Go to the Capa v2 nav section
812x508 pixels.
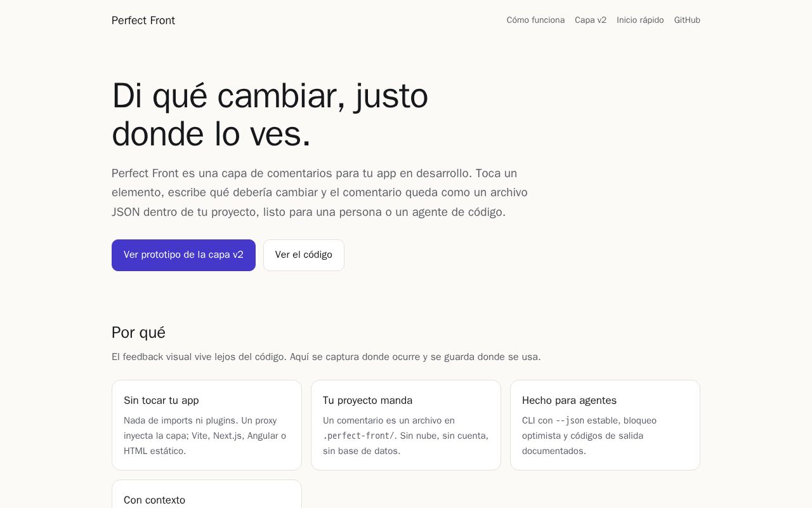point(591,20)
